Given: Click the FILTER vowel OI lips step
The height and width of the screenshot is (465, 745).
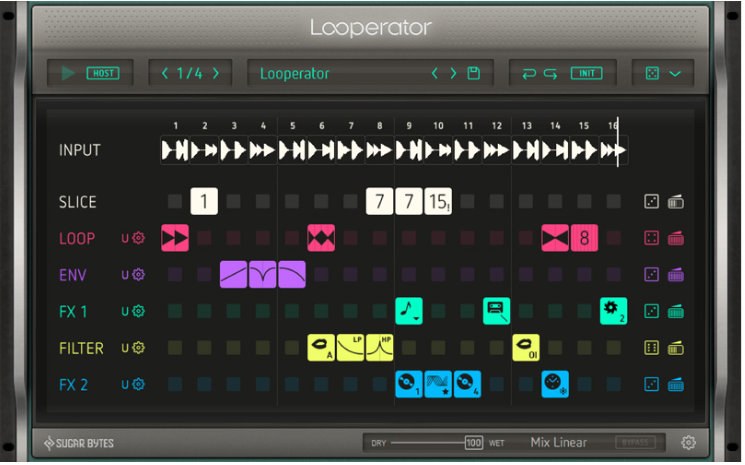Looking at the screenshot, I should [526, 348].
